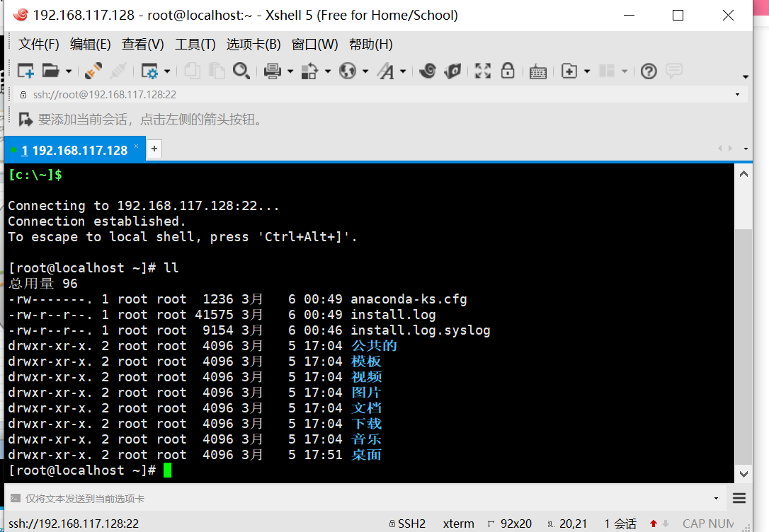This screenshot has height=532, width=769.
Task: Click the compose bar text input
Action: tap(367, 499)
